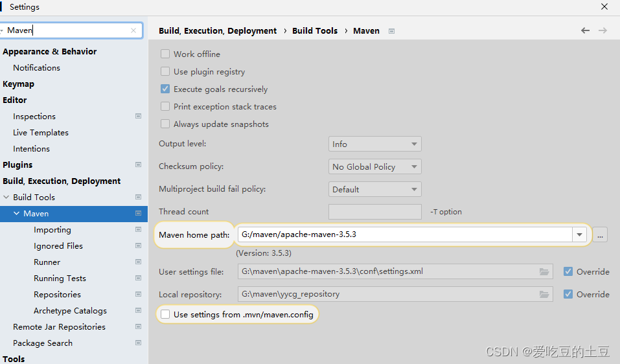Select Notifications in settings tree
This screenshot has height=364, width=620.
[x=36, y=67]
